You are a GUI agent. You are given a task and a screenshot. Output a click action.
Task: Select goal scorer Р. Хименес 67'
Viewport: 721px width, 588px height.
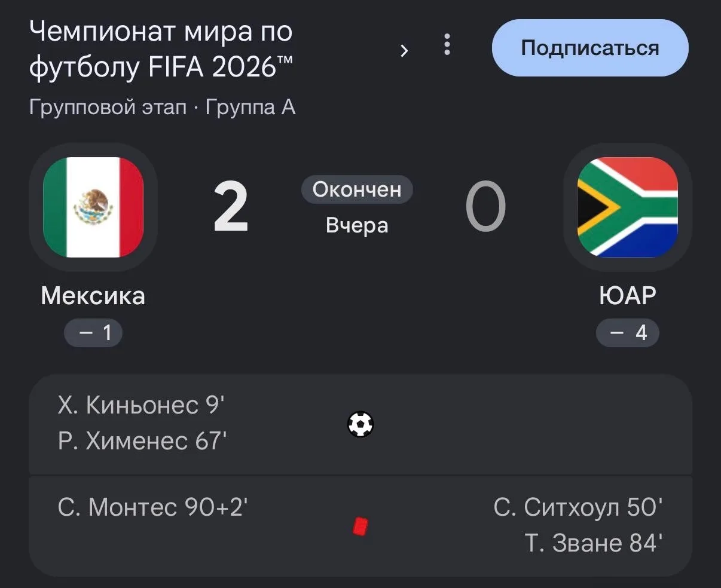[142, 441]
